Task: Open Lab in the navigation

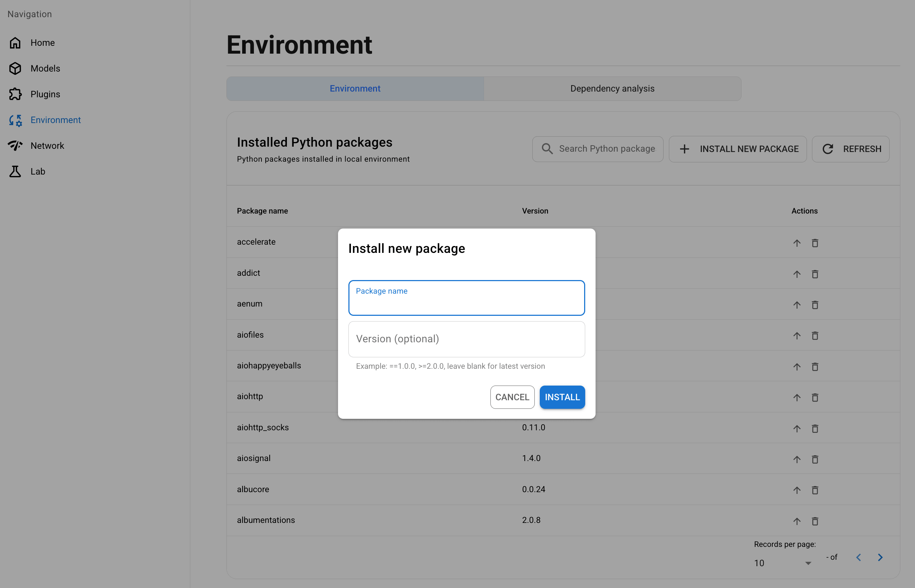Action: tap(38, 171)
